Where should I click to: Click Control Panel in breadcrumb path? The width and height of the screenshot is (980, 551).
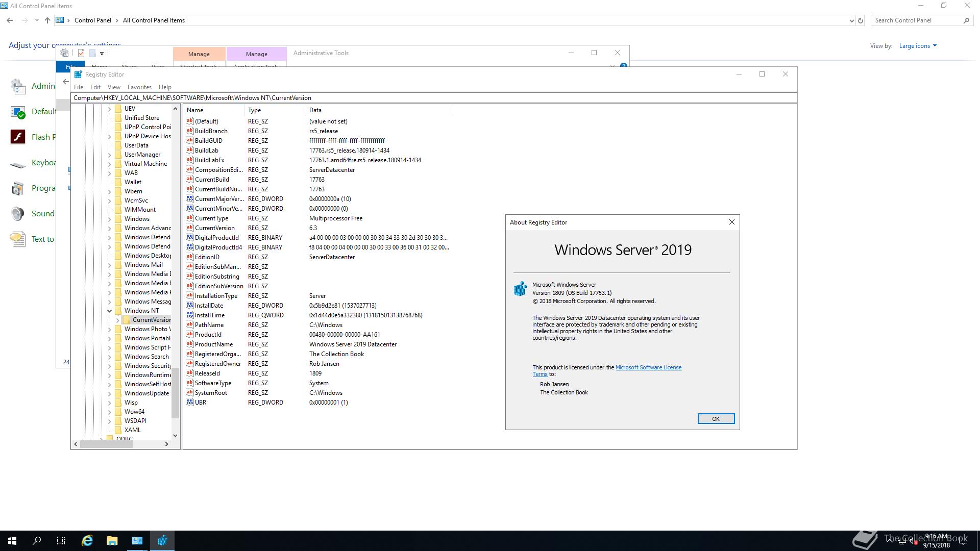[92, 20]
